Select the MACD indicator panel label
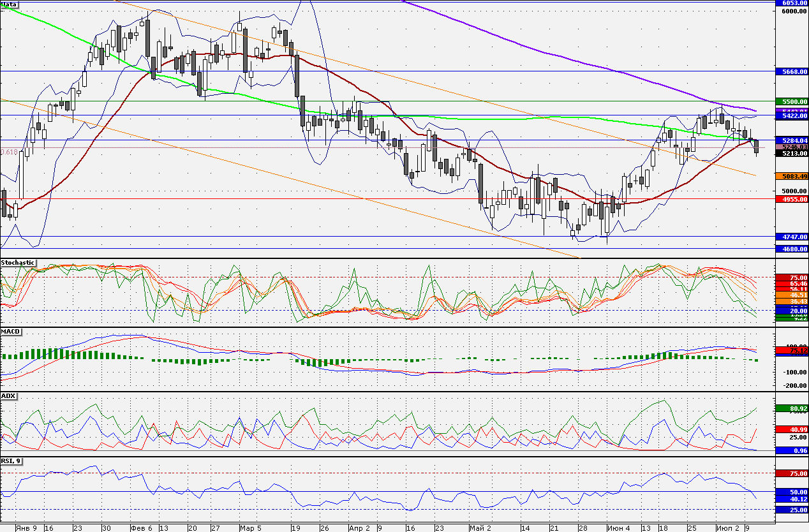 pos(10,331)
